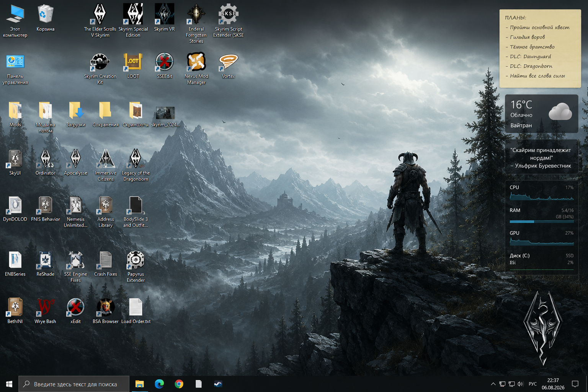
Task: Select Skyrim Script Extender (SKSE) icon
Action: pyautogui.click(x=229, y=21)
